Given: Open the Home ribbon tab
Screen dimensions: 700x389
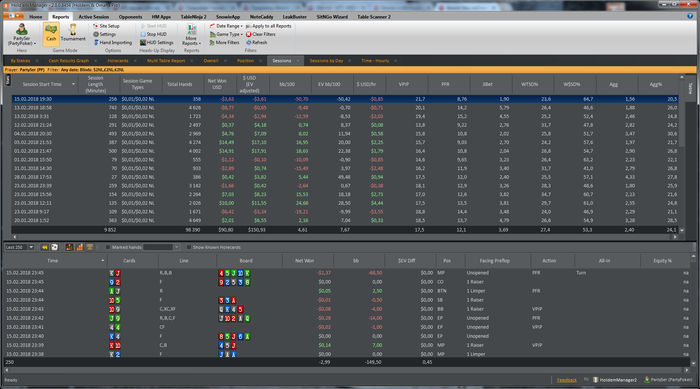Looking at the screenshot, I should [36, 17].
